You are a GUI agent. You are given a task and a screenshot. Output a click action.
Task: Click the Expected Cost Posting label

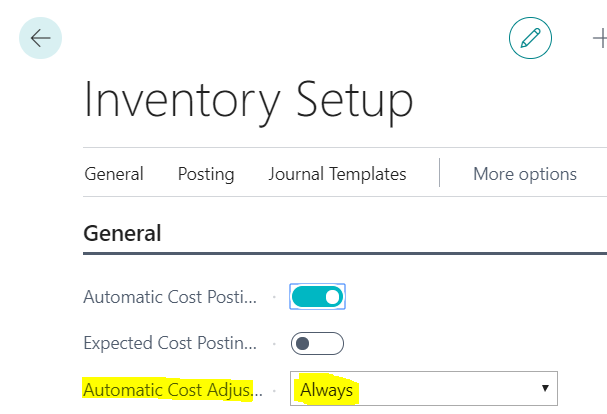pyautogui.click(x=169, y=343)
